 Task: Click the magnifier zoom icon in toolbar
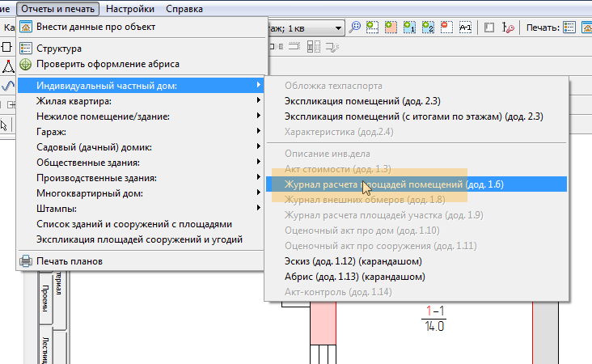click(355, 27)
